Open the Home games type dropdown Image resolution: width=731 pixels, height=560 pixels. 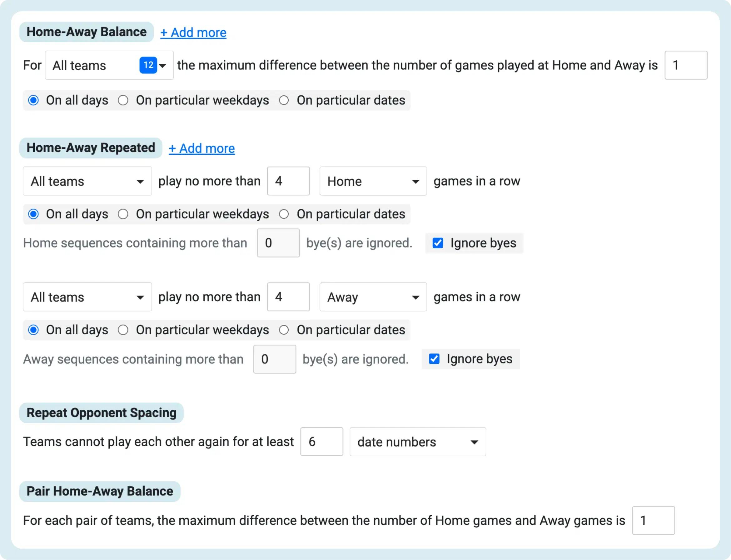point(373,181)
